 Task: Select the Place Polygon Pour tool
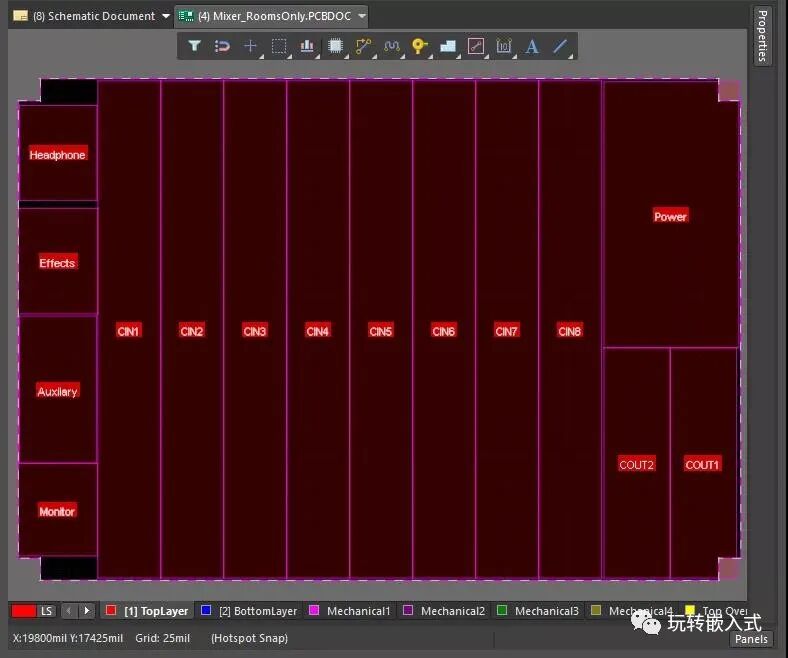click(x=448, y=46)
